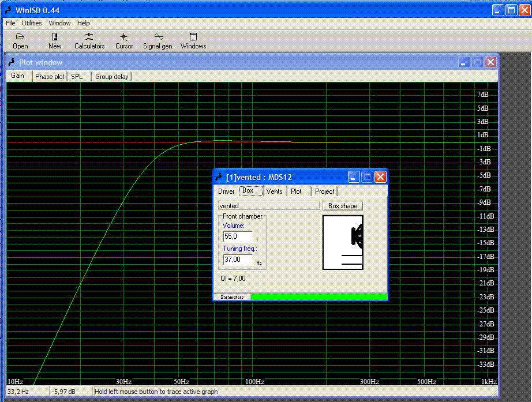
Task: Click the Volume input field
Action: click(x=238, y=236)
